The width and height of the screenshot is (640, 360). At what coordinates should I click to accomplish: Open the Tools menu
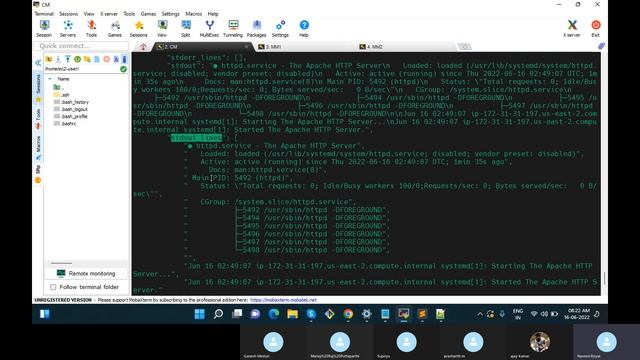click(129, 14)
